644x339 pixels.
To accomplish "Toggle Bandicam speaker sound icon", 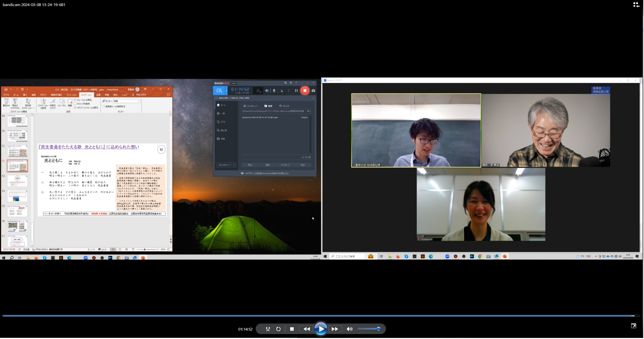I will (x=267, y=91).
